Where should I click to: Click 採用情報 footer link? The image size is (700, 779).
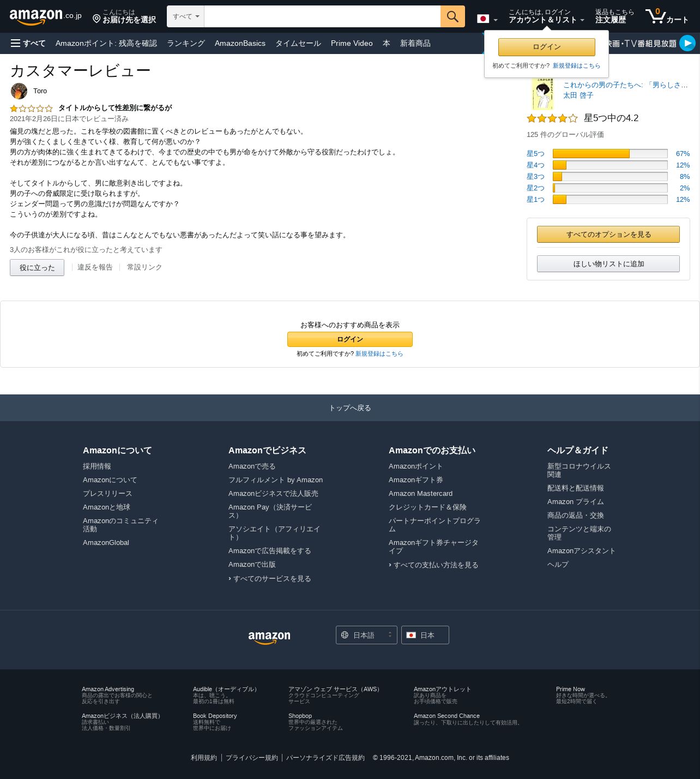pyautogui.click(x=97, y=466)
